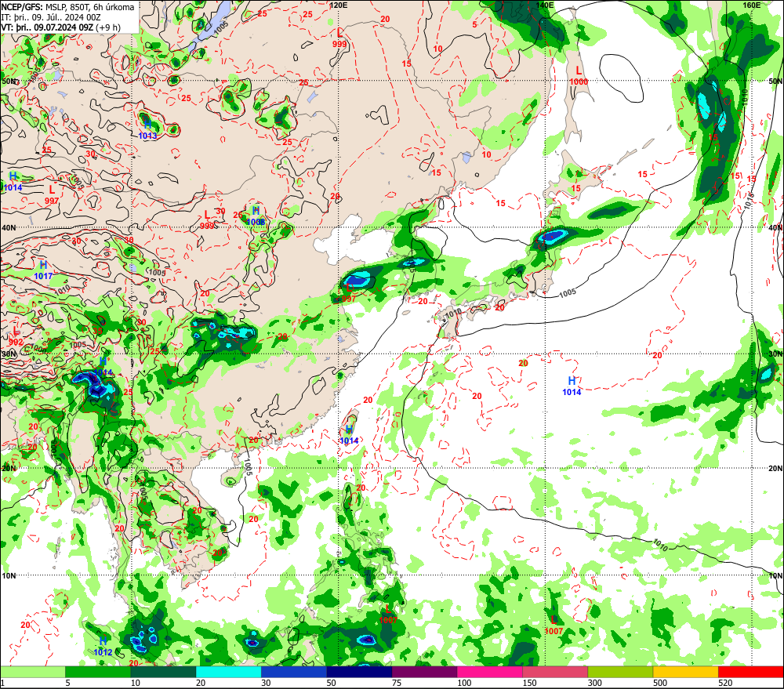Click the 20N latitude label on right edge
This screenshot has height=689, width=784.
(775, 469)
